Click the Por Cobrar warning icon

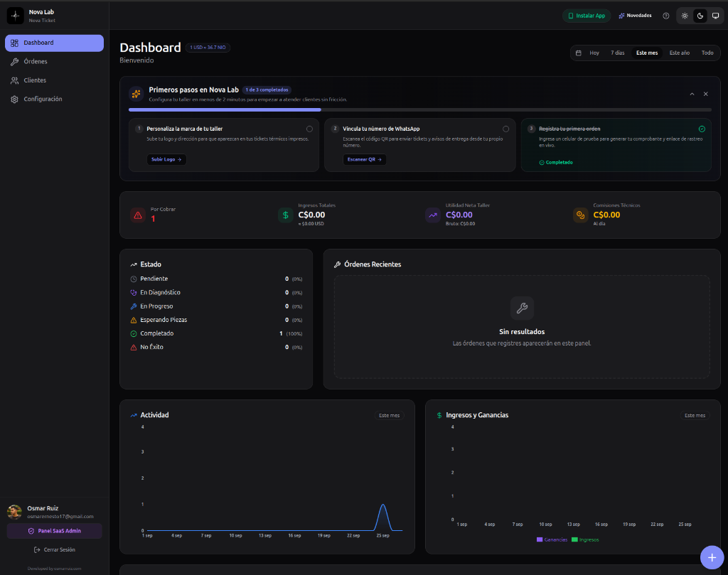coord(138,215)
